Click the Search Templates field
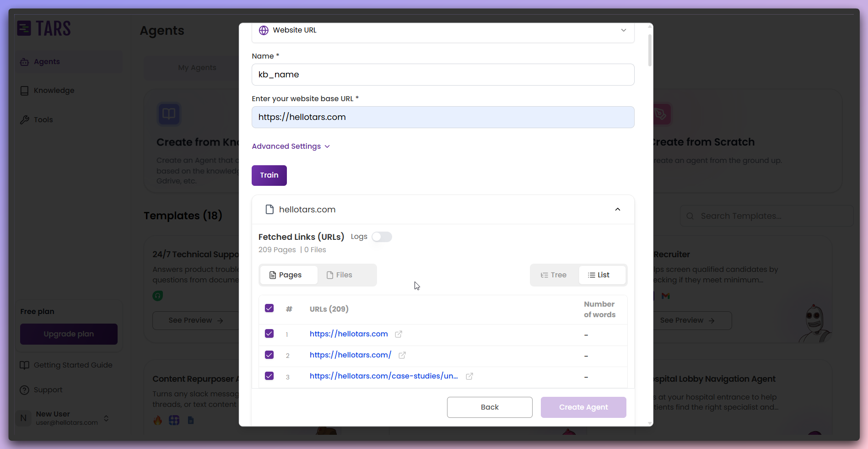 (x=767, y=216)
